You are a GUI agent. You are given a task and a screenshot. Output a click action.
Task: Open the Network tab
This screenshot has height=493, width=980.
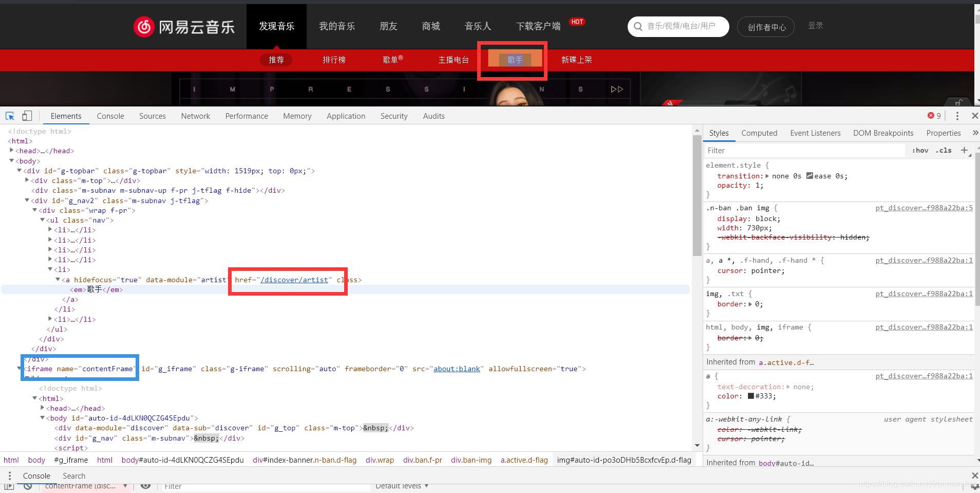click(196, 116)
